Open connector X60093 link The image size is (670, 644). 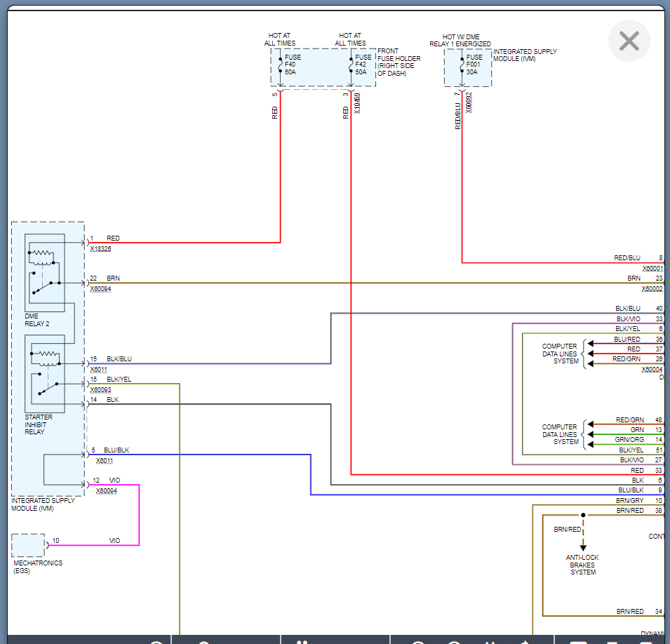click(100, 389)
